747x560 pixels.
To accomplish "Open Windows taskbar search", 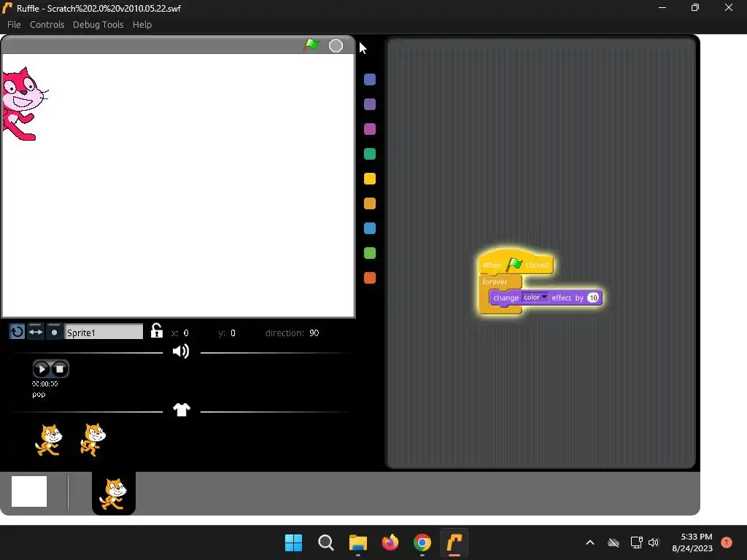I will tap(326, 542).
